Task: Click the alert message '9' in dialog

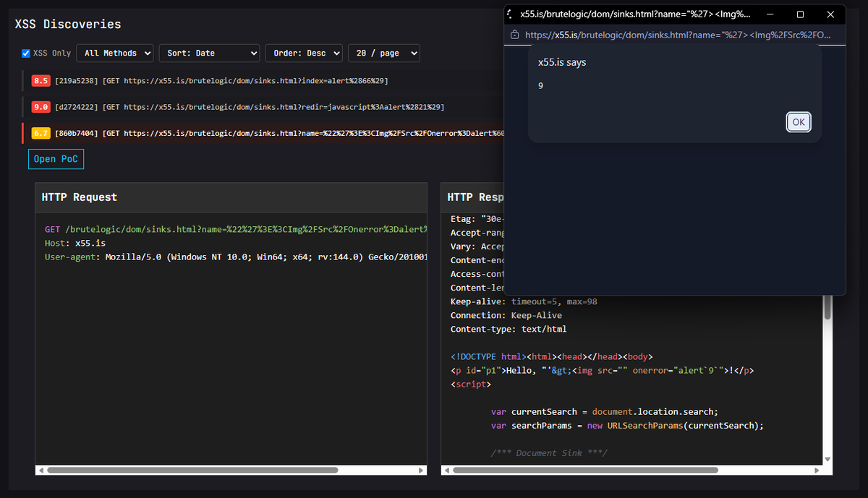Action: point(540,86)
